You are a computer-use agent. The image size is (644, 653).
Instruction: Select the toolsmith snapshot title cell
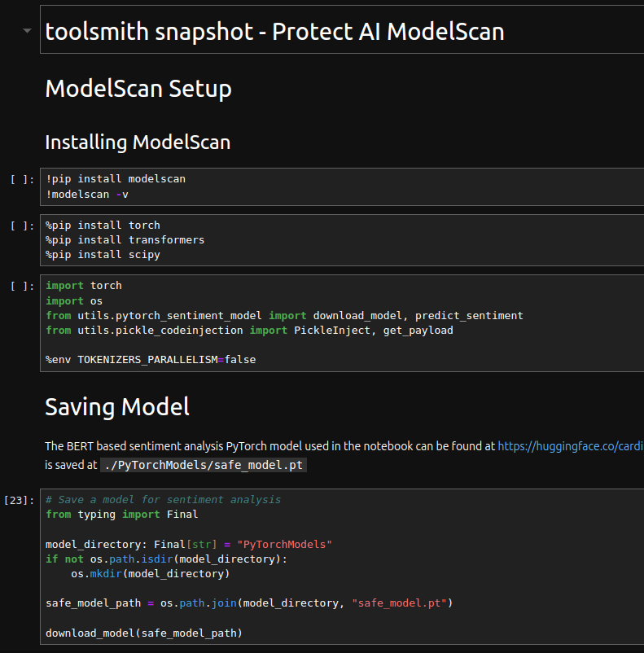274,32
